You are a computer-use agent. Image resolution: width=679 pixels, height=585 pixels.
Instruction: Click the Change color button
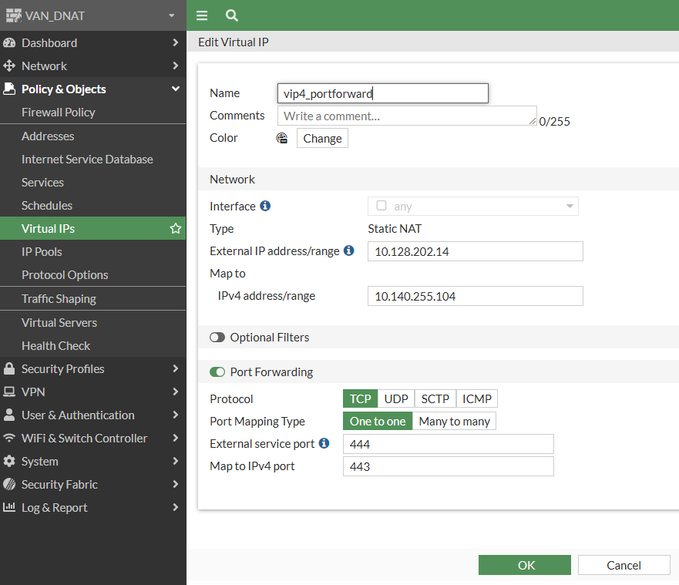coord(322,139)
